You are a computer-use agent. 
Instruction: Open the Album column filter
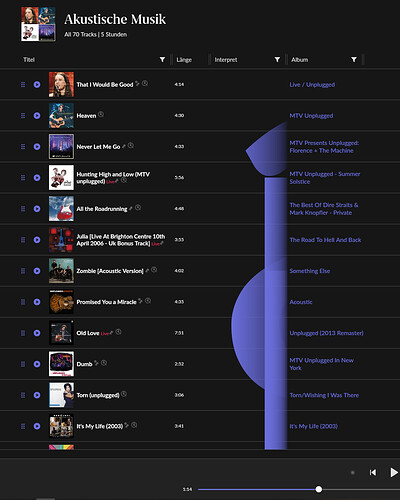354,60
